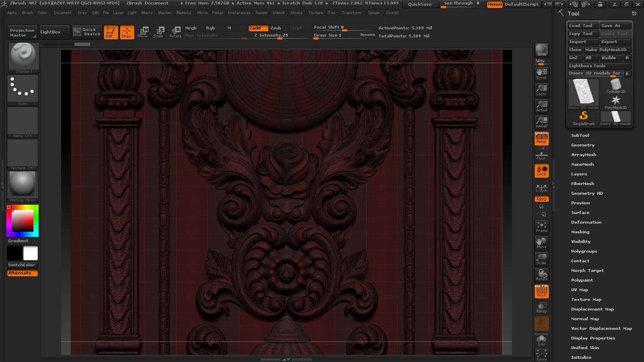Expand the SubTool palette section
This screenshot has width=644, height=362.
580,136
